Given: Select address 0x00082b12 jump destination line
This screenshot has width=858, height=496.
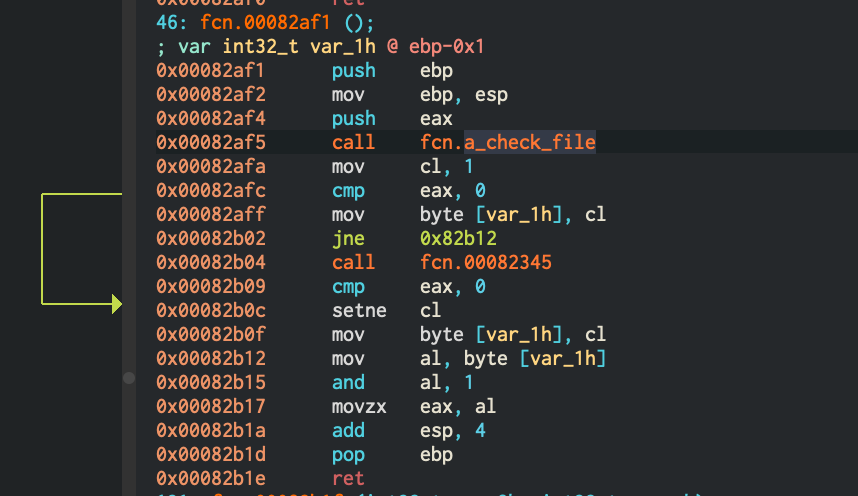Looking at the screenshot, I should click(x=210, y=359).
